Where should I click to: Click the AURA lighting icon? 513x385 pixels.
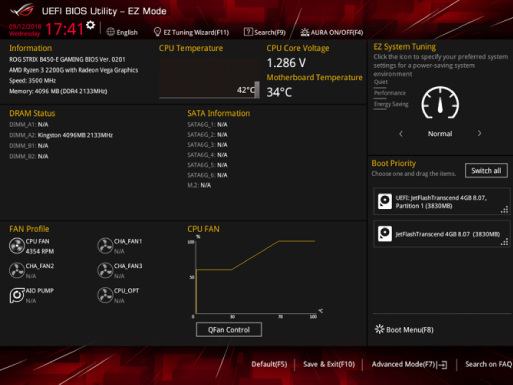coord(305,32)
